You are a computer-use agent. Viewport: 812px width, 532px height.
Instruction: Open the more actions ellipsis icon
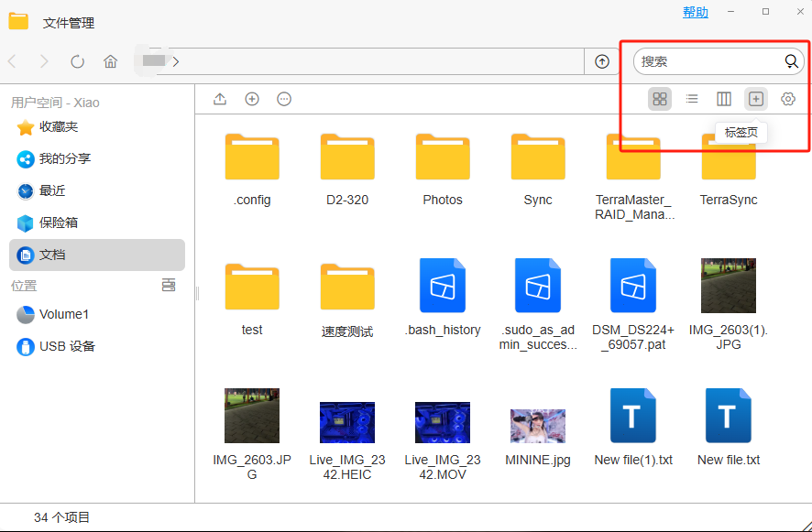pos(284,99)
